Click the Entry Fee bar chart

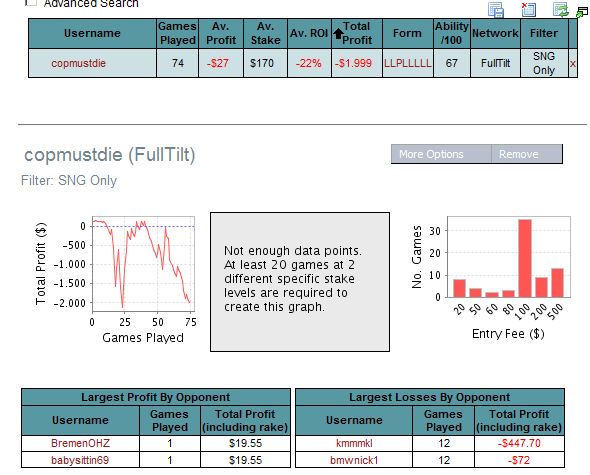[508, 257]
